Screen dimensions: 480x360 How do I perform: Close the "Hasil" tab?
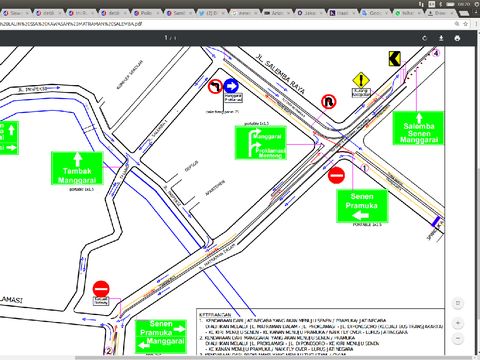point(354,13)
